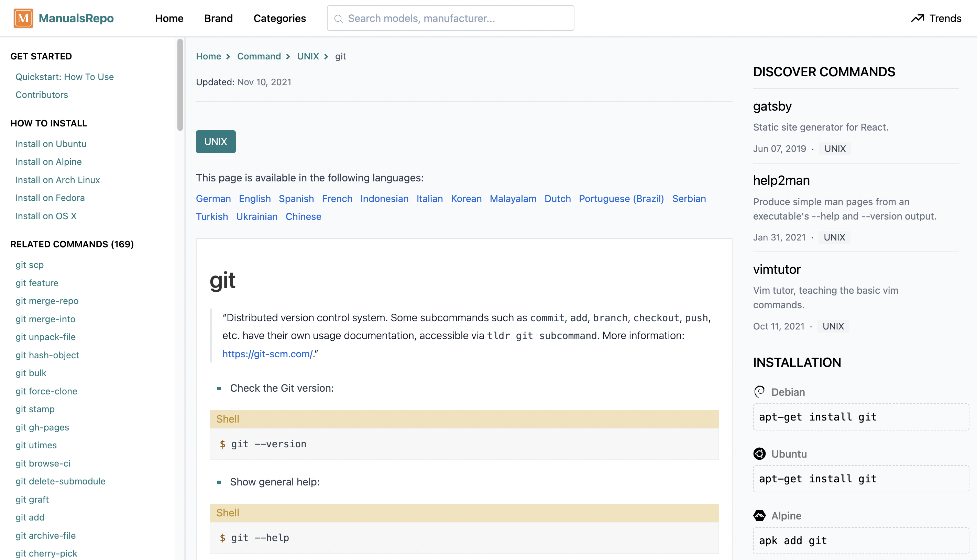
Task: Click the Trends arrow icon
Action: click(918, 18)
